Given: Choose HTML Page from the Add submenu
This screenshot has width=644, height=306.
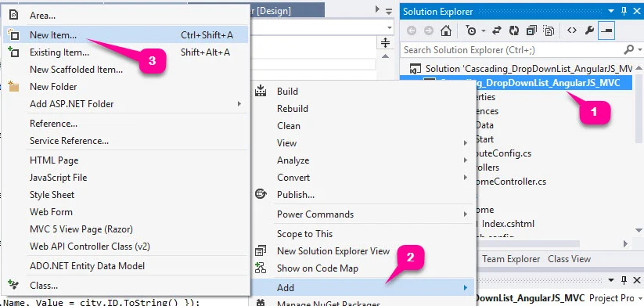Looking at the screenshot, I should tap(125, 160).
